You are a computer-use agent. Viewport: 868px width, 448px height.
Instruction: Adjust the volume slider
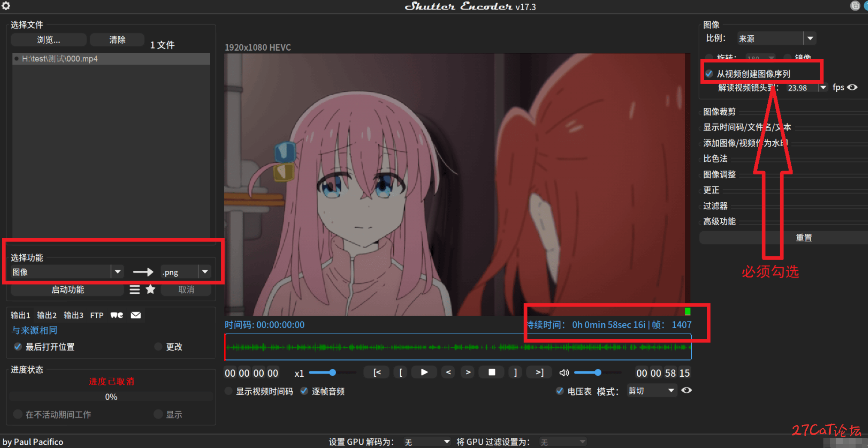pyautogui.click(x=597, y=372)
